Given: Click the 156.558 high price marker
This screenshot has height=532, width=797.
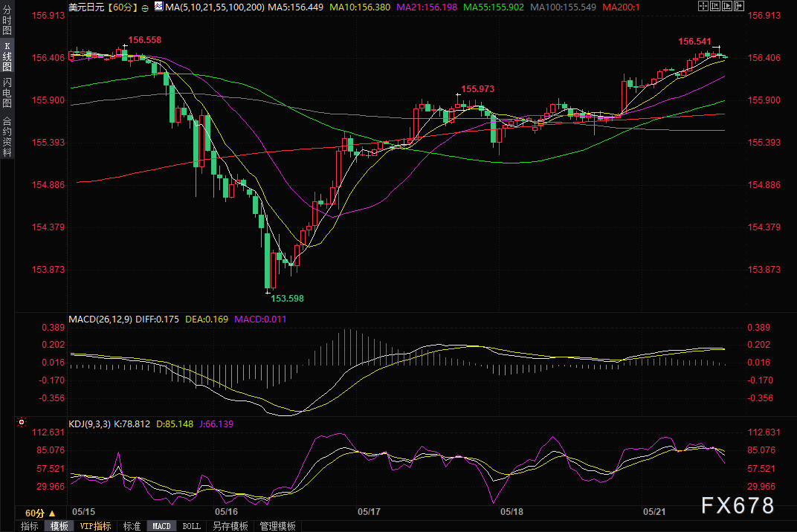Looking at the screenshot, I should click(x=144, y=40).
